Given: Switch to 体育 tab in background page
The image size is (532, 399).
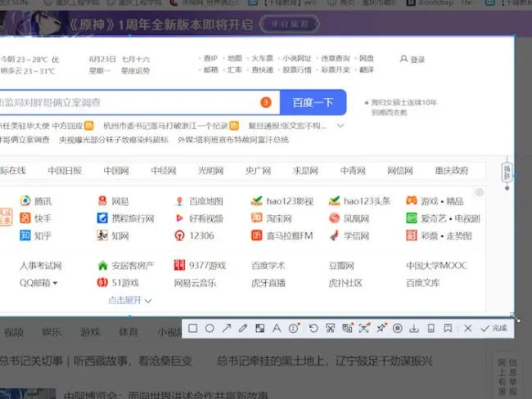Looking at the screenshot, I should pos(128,332).
